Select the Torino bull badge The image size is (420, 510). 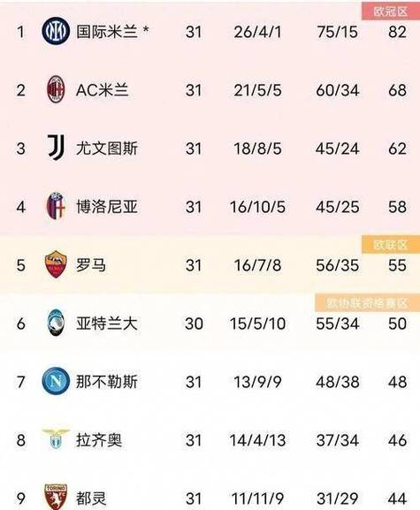point(56,497)
